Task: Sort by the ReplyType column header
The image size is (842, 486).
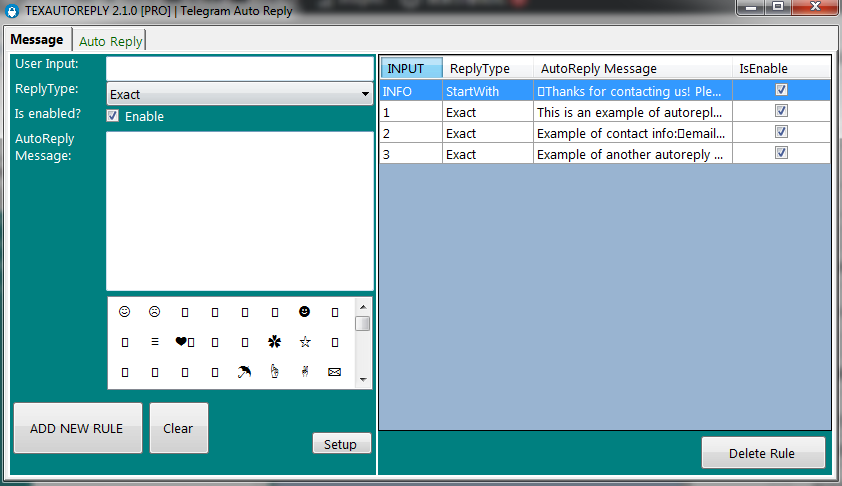Action: tap(488, 68)
